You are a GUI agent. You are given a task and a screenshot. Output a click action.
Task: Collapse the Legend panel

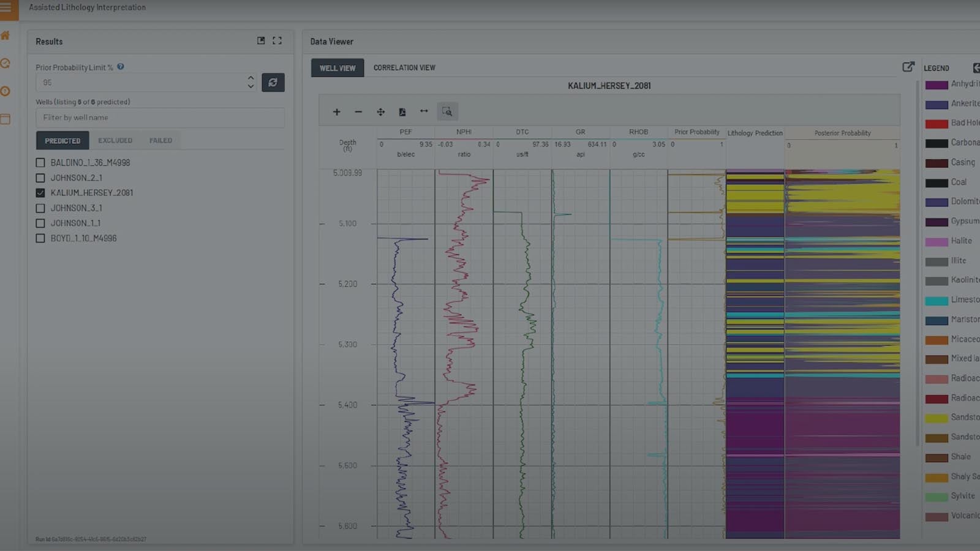(x=976, y=68)
